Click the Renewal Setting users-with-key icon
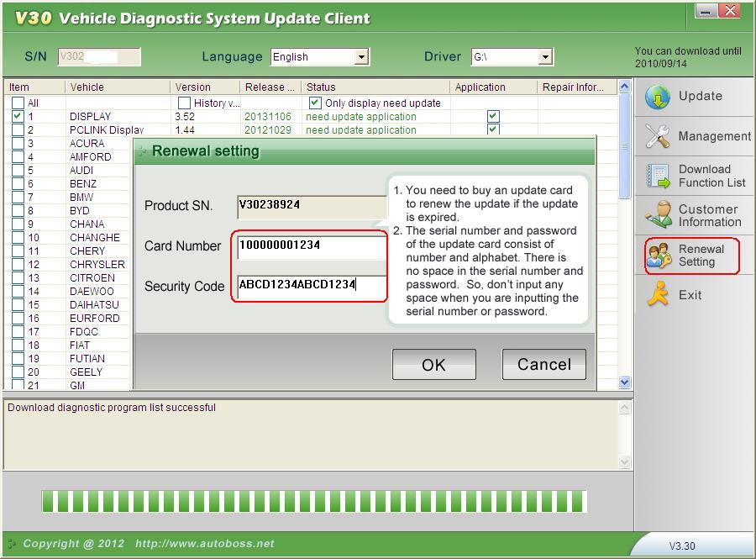Image resolution: width=756 pixels, height=559 pixels. pos(659,256)
